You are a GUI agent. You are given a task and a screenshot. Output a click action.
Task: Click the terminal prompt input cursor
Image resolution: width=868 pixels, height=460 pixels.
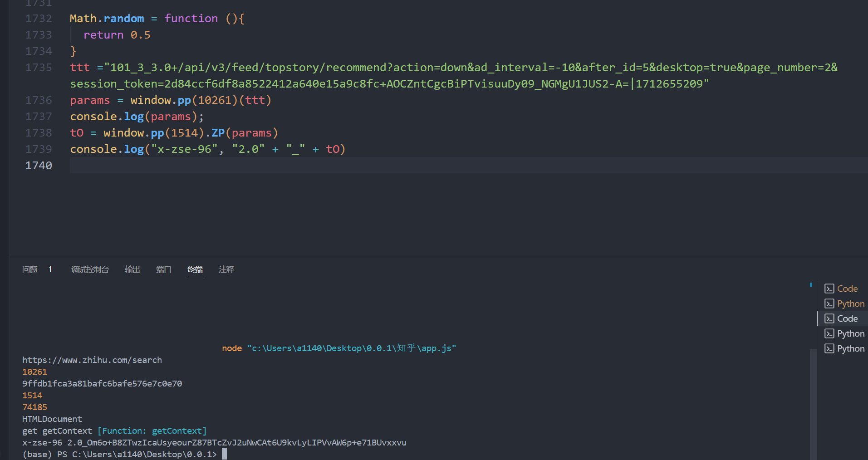pos(224,454)
